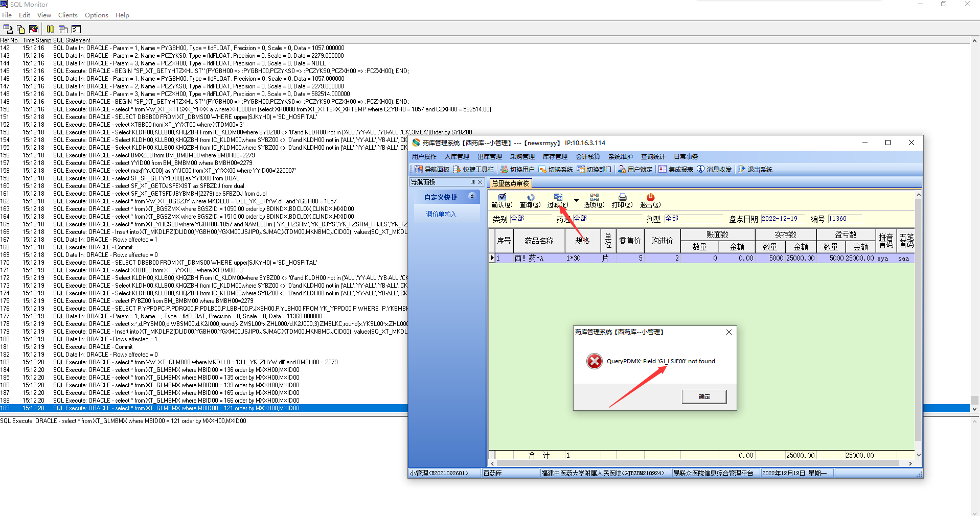The image size is (980, 516).
Task: Open dropdown arrow next to 过滤(F)
Action: [576, 200]
